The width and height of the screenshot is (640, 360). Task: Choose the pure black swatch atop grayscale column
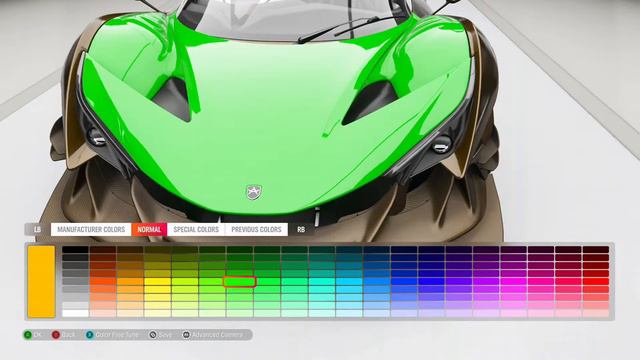click(76, 249)
